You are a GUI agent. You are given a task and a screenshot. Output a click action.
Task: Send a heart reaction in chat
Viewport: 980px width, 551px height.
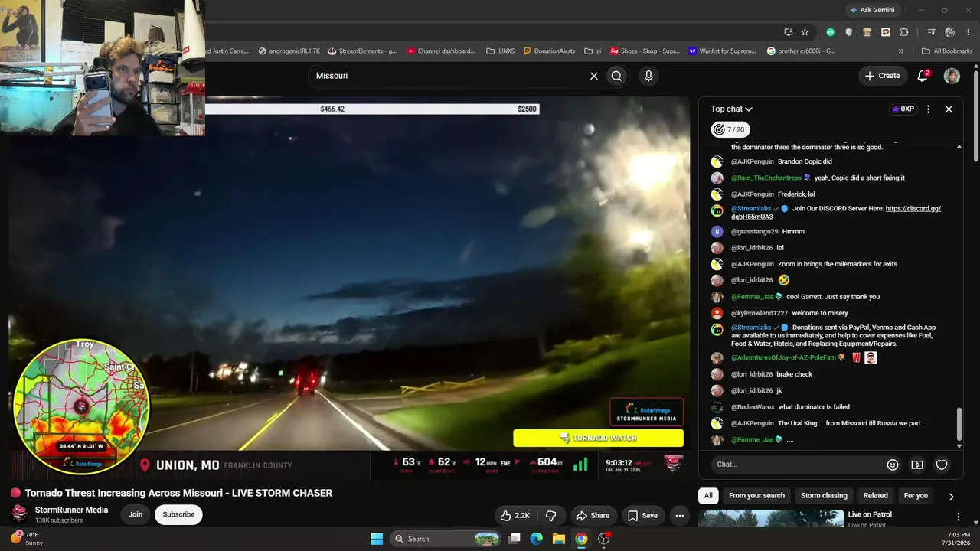tap(942, 465)
